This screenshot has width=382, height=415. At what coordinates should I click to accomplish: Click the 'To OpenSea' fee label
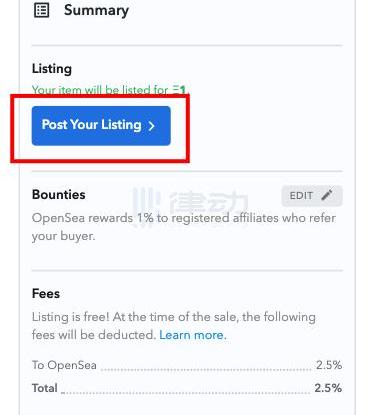pyautogui.click(x=64, y=365)
